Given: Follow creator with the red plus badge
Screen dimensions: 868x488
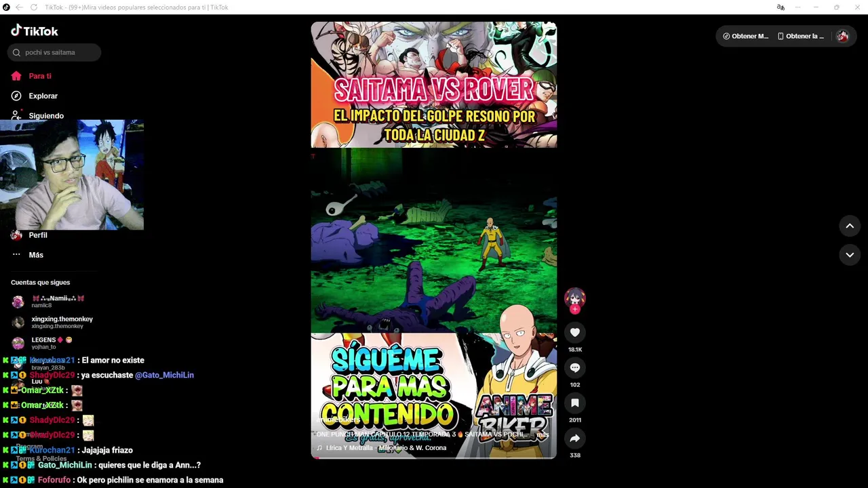Looking at the screenshot, I should 575,310.
